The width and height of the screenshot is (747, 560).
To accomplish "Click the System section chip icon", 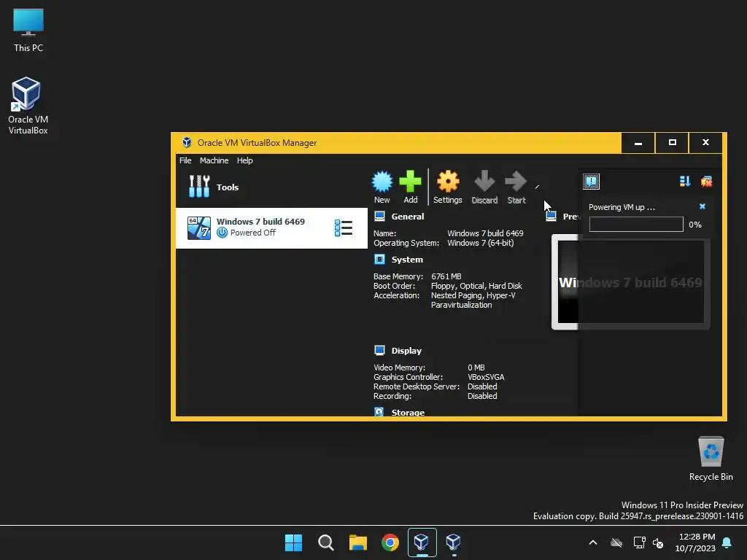I will pos(379,260).
